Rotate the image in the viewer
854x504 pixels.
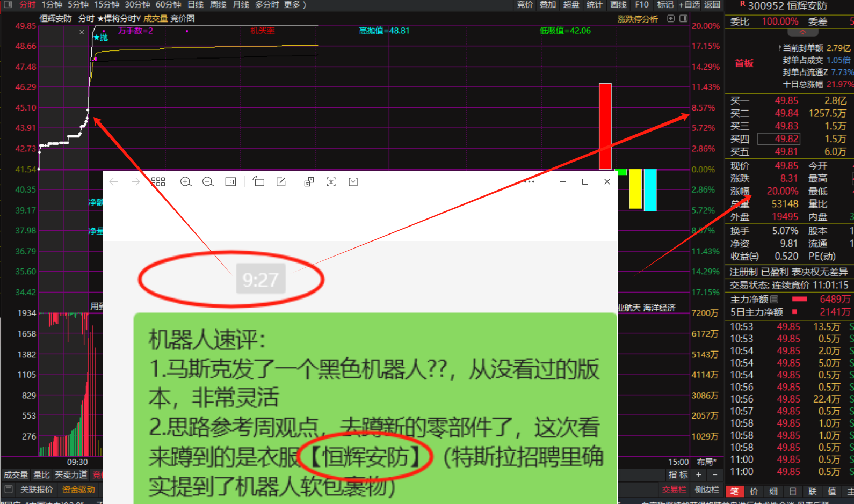tap(258, 181)
